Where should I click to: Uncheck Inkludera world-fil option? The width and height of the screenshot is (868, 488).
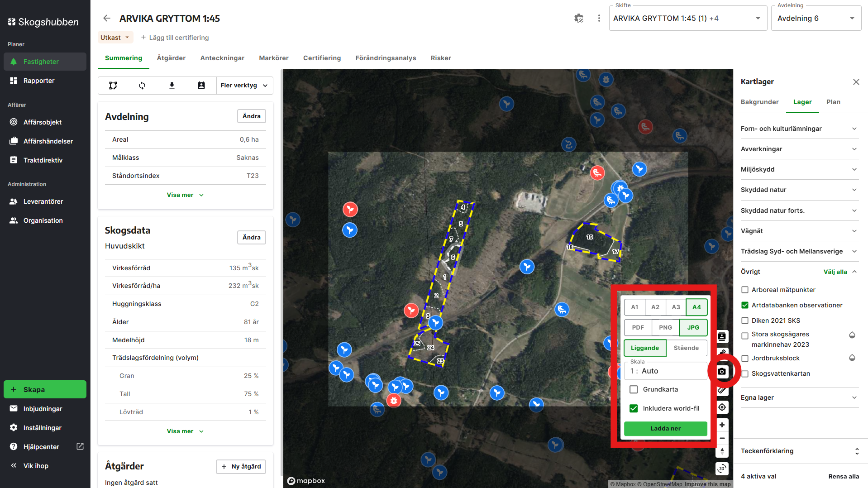click(x=634, y=408)
